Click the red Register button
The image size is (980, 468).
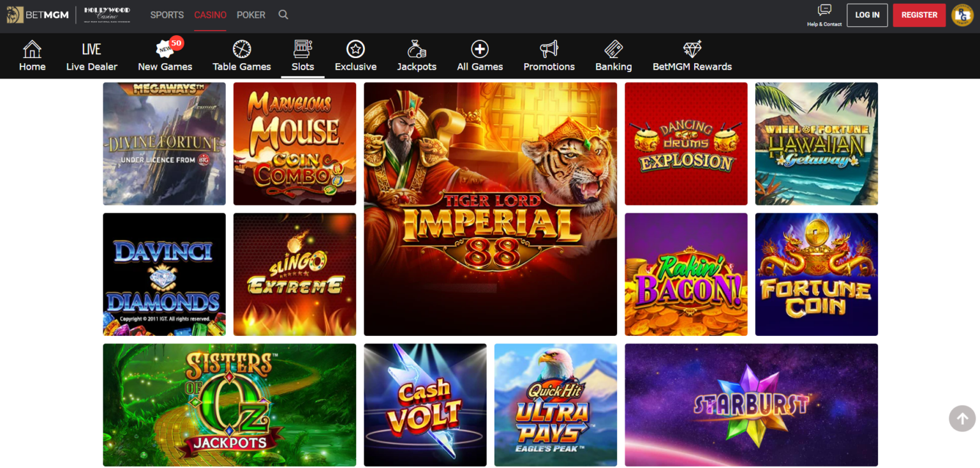click(919, 15)
